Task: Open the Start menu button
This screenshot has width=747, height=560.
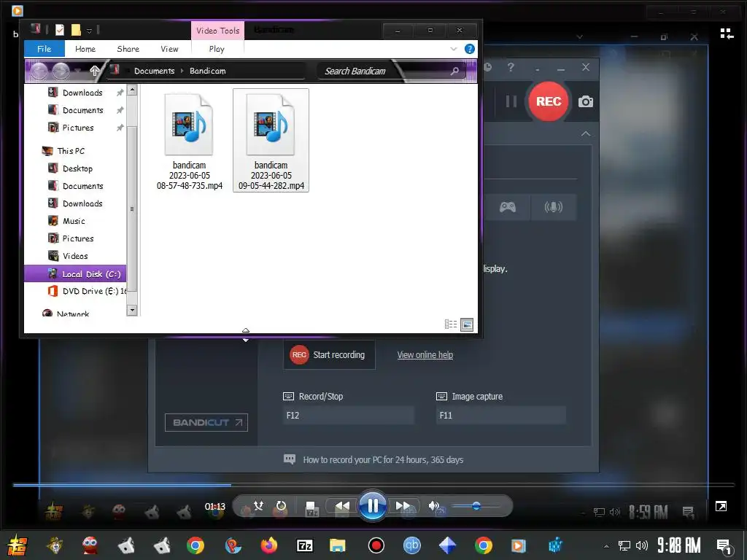Action: 17,545
